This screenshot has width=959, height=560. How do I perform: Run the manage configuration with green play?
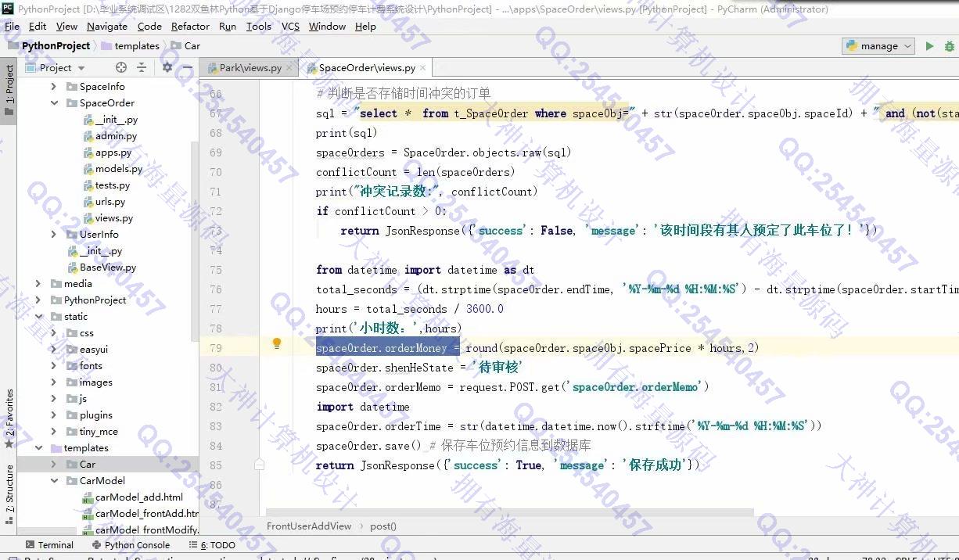[x=929, y=46]
